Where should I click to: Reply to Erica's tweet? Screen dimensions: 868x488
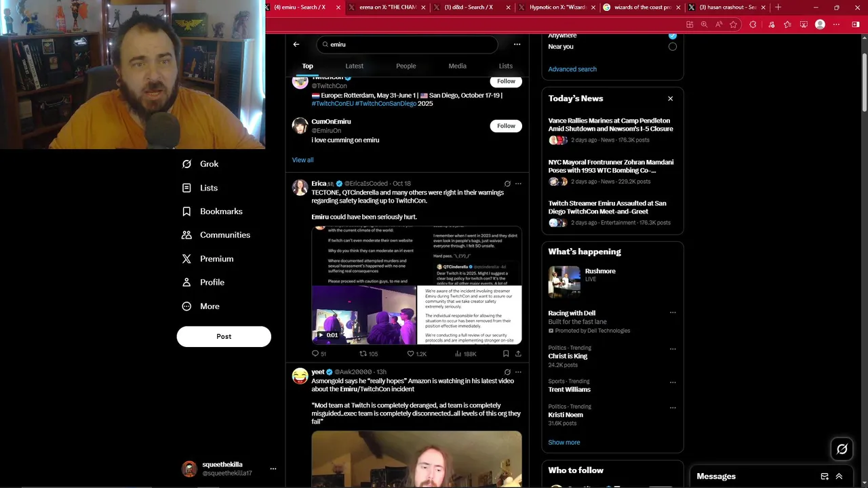315,354
